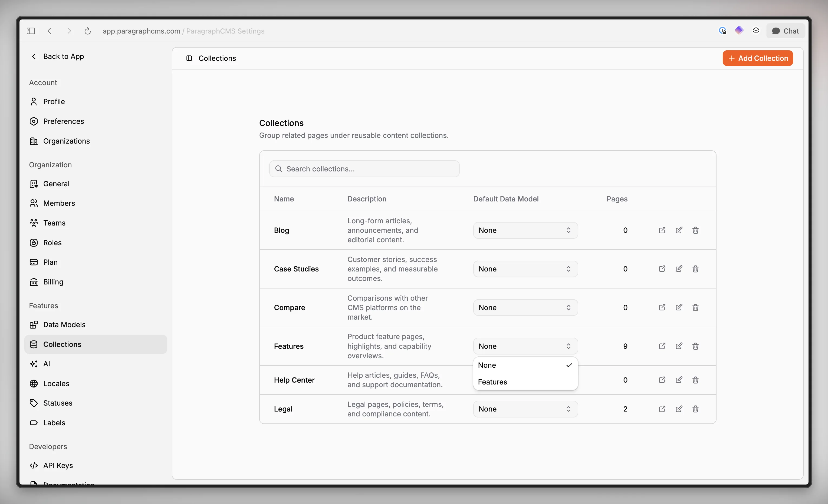Screen dimensions: 828x504
Task: Open Compare default data model dropdown
Action: pyautogui.click(x=525, y=308)
